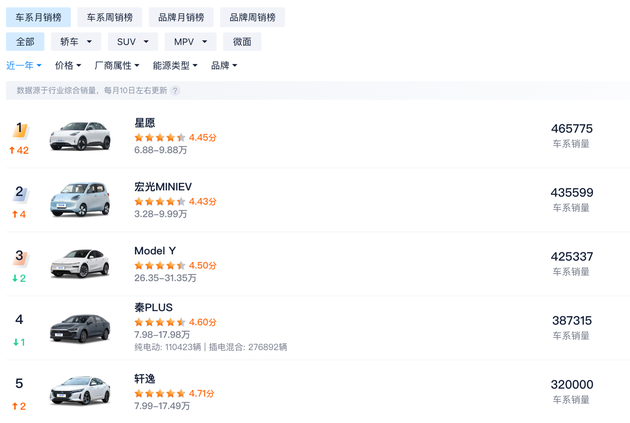Open the 轿车 dropdown filter
630x423 pixels.
click(x=76, y=42)
